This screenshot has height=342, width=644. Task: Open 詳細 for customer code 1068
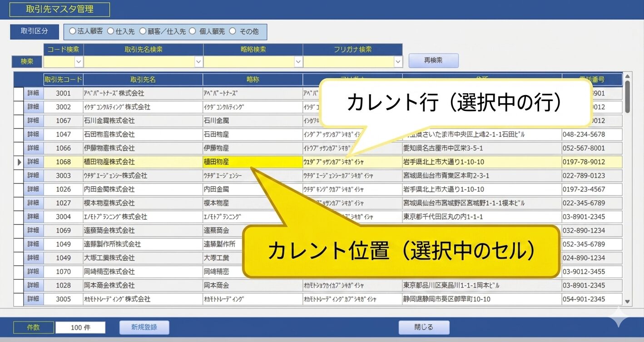(33, 162)
